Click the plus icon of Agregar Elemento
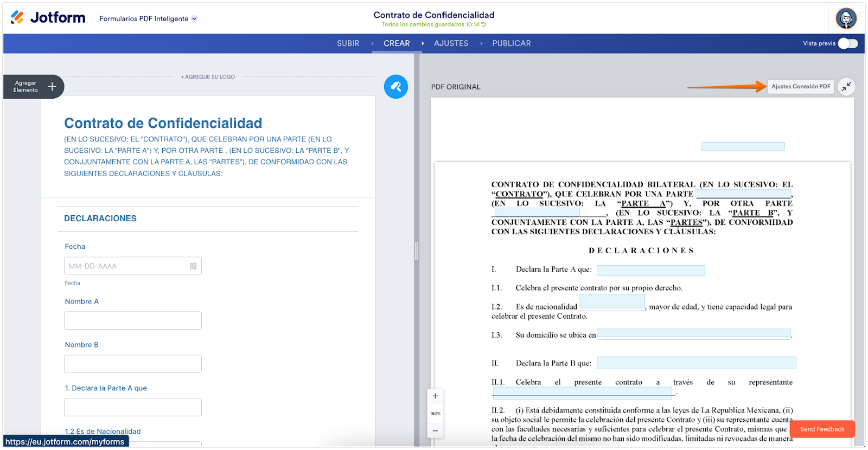Viewport: 868px width, 450px height. (x=52, y=87)
